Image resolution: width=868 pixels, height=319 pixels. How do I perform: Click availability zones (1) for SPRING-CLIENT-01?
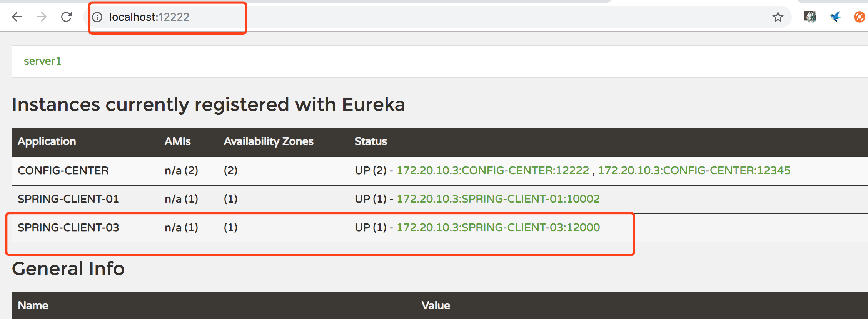coord(231,199)
